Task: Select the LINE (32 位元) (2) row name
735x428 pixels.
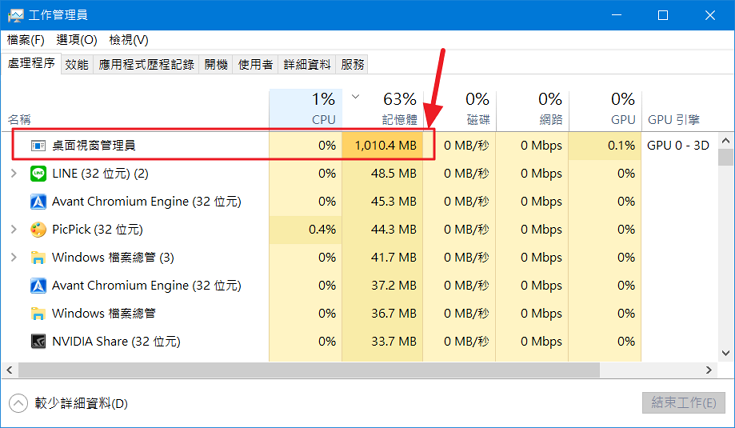Action: coord(100,174)
